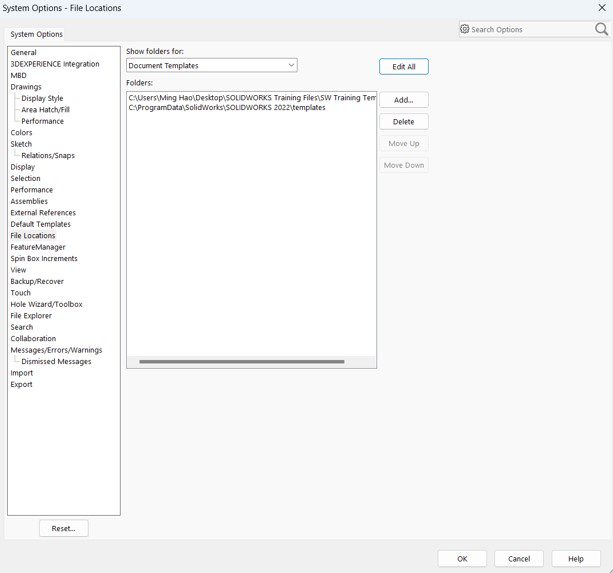
Task: Open the Hole Wizard/Toolbox category
Action: (46, 304)
